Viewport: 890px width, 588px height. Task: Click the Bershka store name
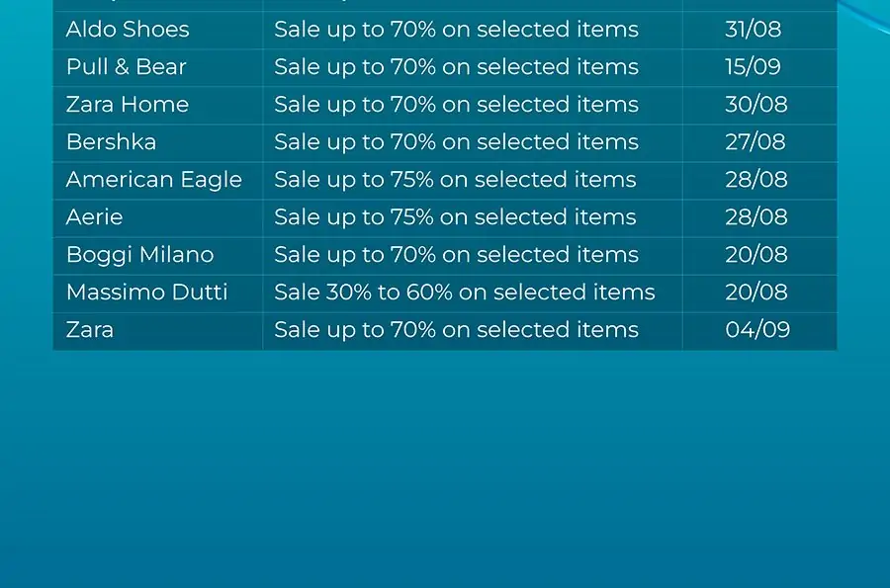[x=111, y=141]
